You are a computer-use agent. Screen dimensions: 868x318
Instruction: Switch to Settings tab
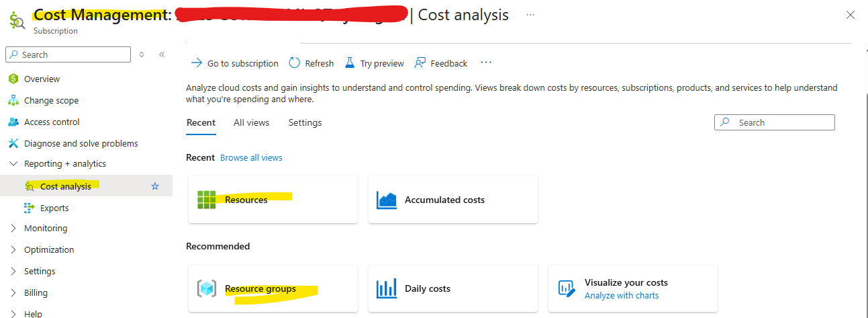pos(305,122)
